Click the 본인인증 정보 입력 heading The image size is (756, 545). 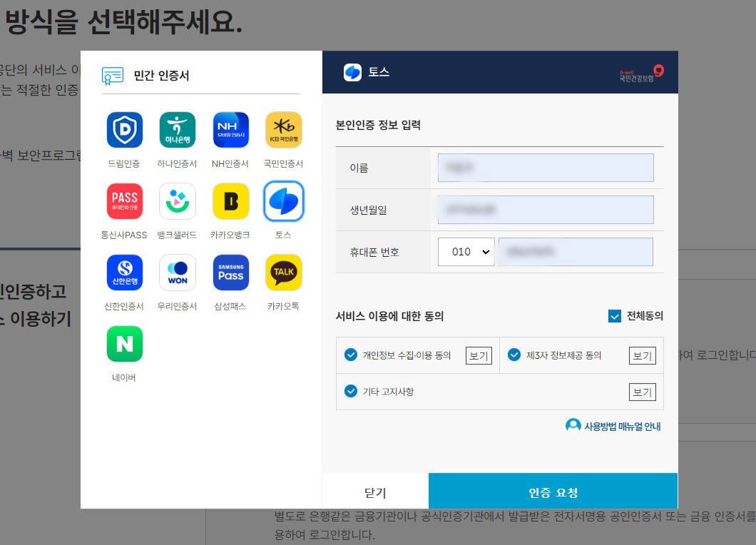tap(378, 126)
